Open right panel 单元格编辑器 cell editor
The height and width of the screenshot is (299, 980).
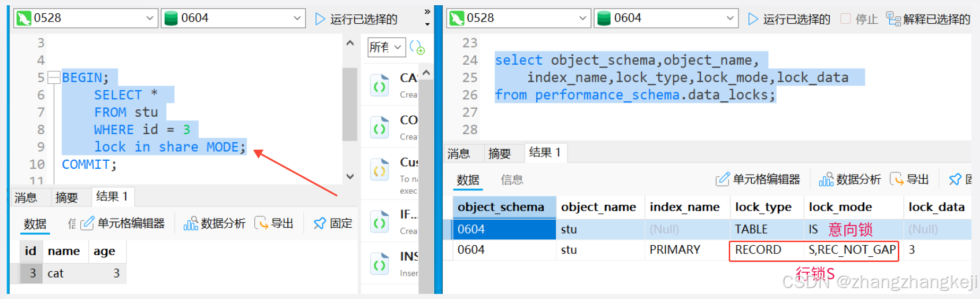tap(758, 179)
